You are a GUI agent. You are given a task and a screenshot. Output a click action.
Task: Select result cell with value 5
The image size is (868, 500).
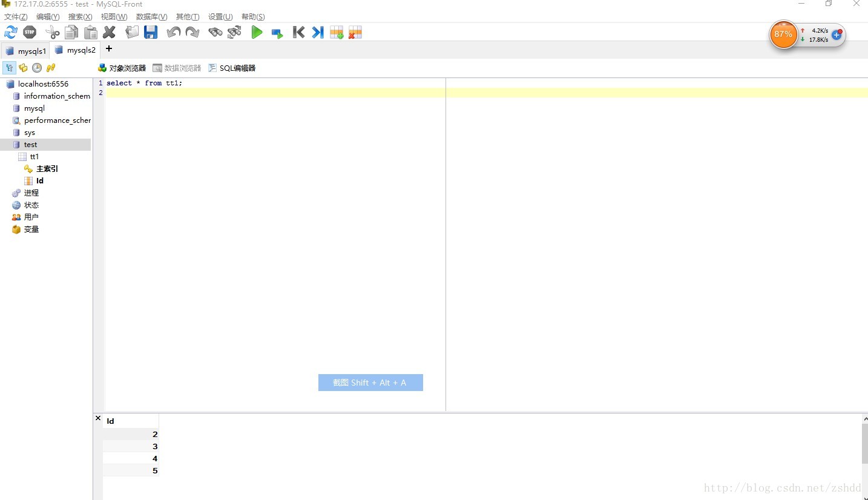131,470
